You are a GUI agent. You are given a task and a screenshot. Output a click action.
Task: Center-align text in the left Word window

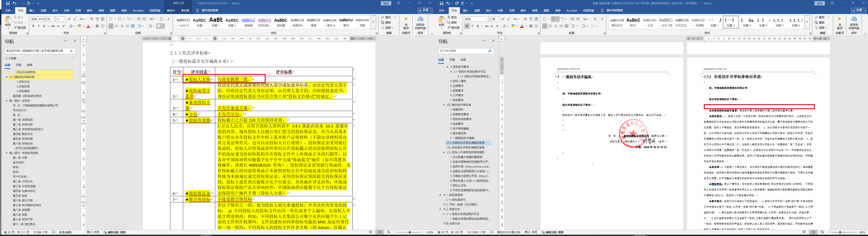(x=117, y=26)
